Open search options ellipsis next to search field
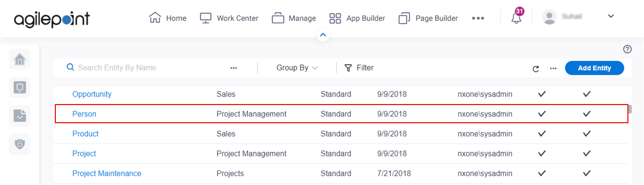This screenshot has width=644, height=185. point(233,68)
